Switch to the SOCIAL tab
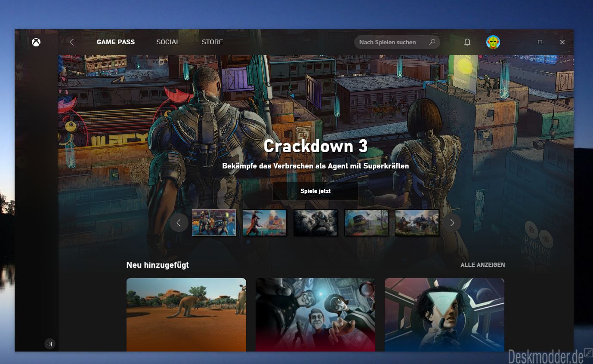Viewport: 593px width, 364px height. 168,42
